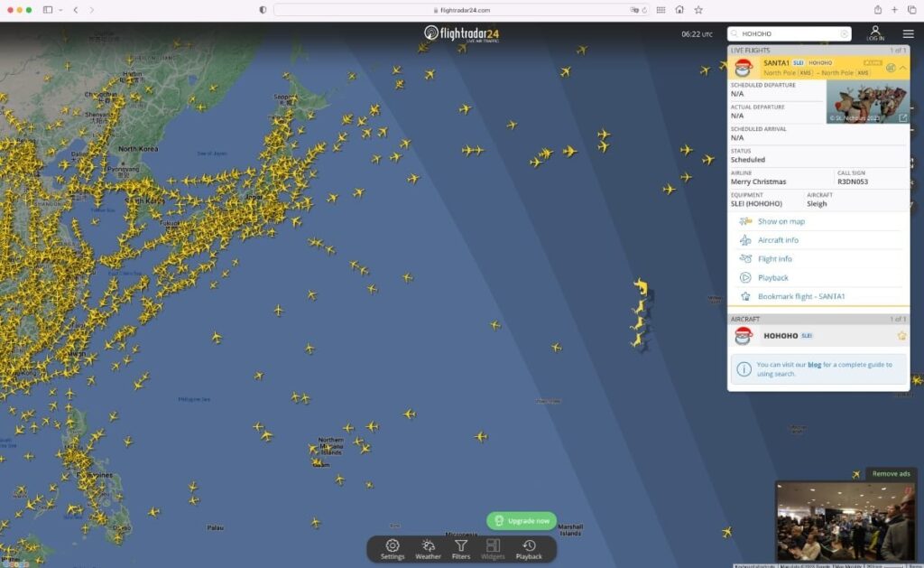Image resolution: width=924 pixels, height=568 pixels.
Task: Open the sidebar dropdown chevron
Action: (x=60, y=10)
